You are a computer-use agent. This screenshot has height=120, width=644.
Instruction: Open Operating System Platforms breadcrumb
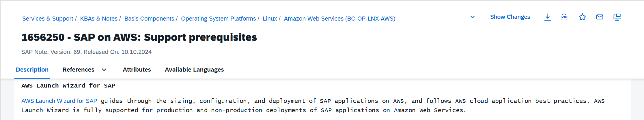pyautogui.click(x=218, y=19)
